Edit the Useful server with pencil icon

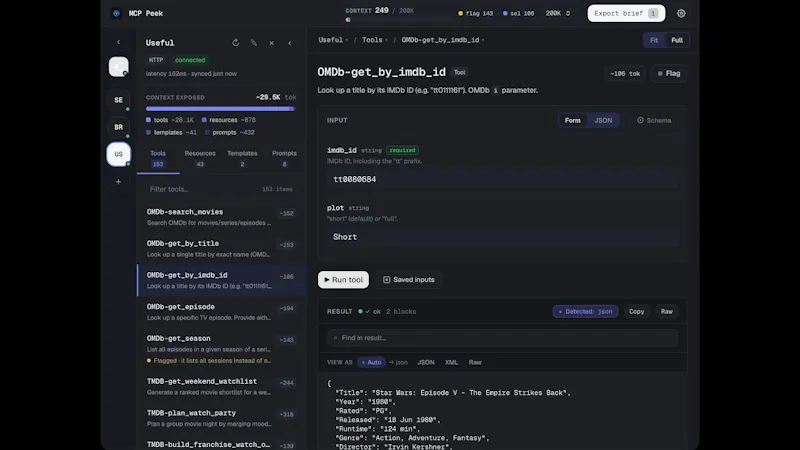254,43
